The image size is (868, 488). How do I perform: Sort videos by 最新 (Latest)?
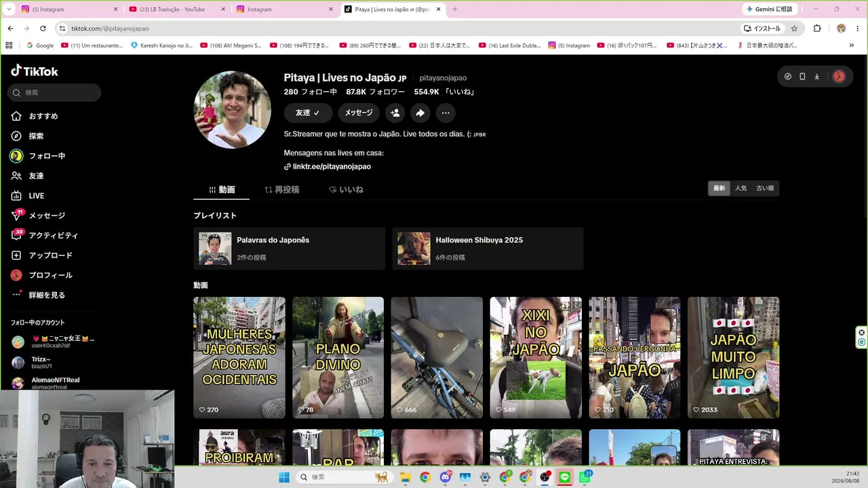point(719,188)
